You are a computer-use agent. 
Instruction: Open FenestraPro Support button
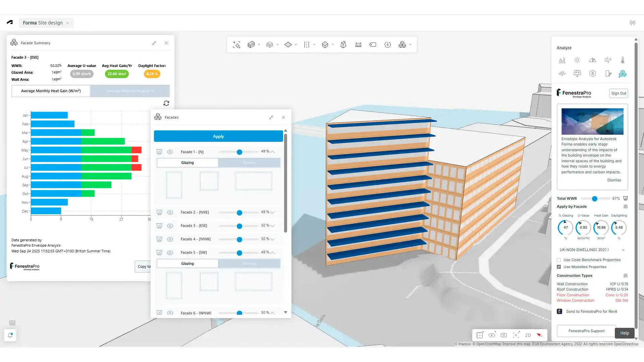pos(586,331)
